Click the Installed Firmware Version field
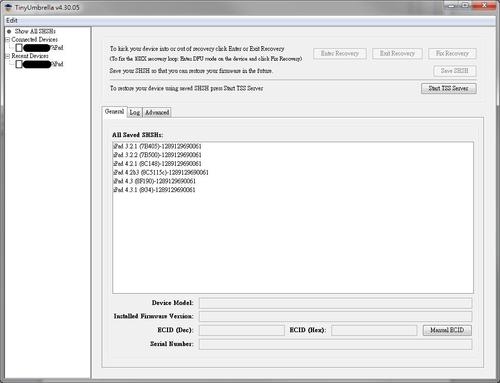Screen dimensions: 500x383 click(x=335, y=316)
